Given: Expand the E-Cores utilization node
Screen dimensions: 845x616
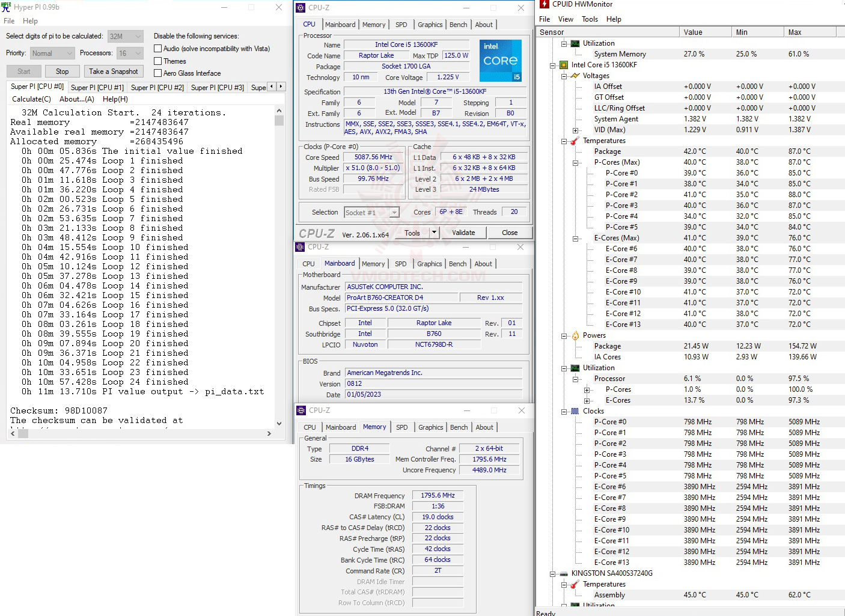Looking at the screenshot, I should coord(587,400).
